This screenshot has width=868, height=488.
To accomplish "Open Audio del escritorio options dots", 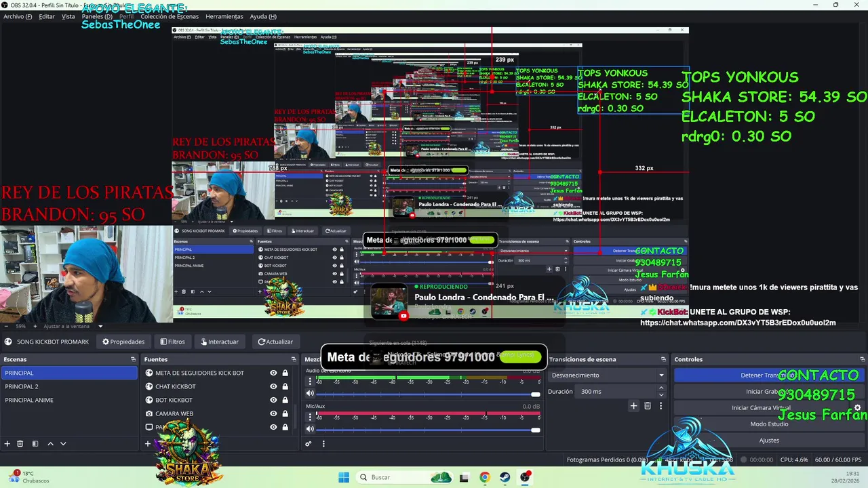I will (310, 382).
